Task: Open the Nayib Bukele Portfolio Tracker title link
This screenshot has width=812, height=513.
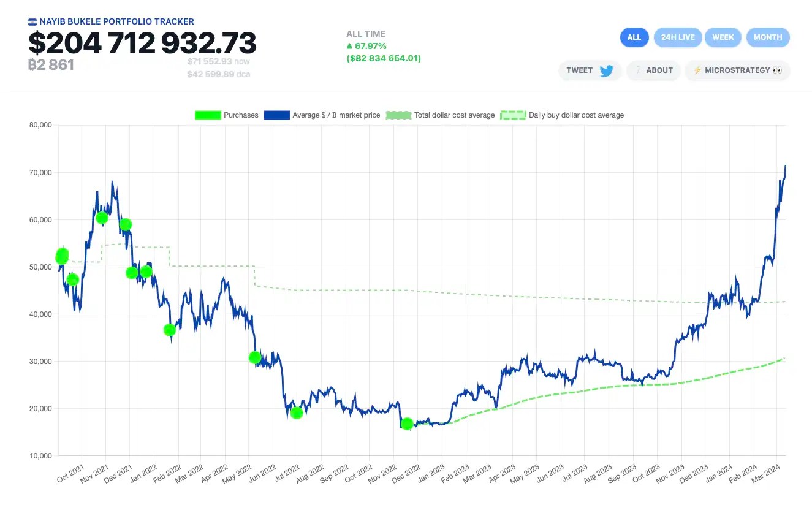Action: [x=116, y=22]
